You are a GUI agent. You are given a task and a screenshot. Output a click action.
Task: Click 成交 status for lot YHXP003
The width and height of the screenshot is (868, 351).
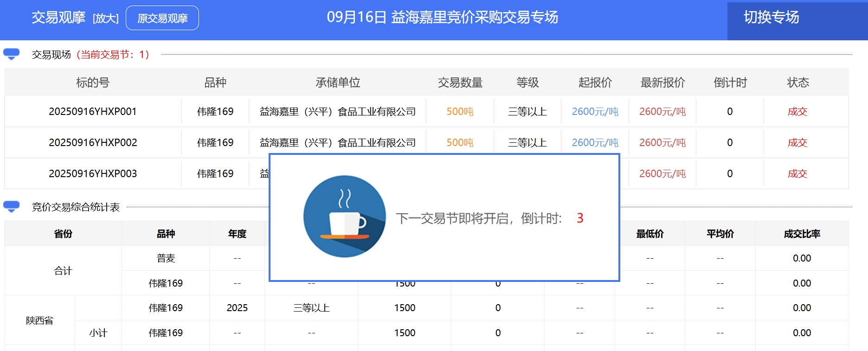click(x=797, y=174)
